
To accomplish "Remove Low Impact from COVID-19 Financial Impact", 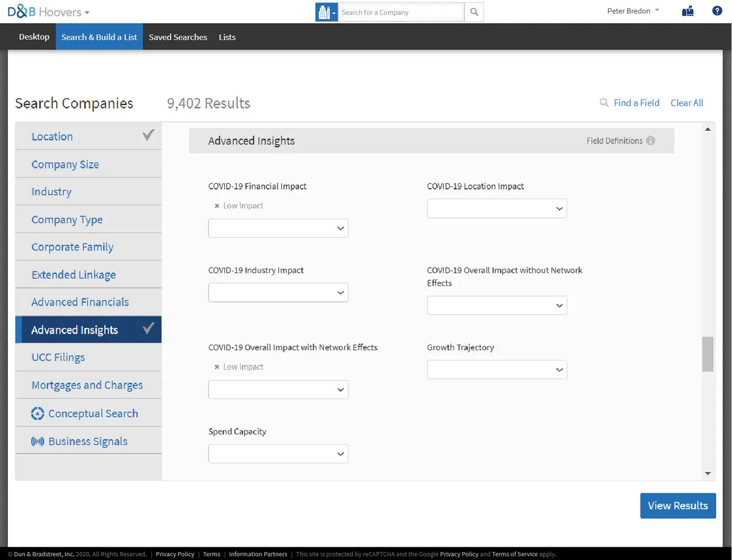I will (x=217, y=206).
